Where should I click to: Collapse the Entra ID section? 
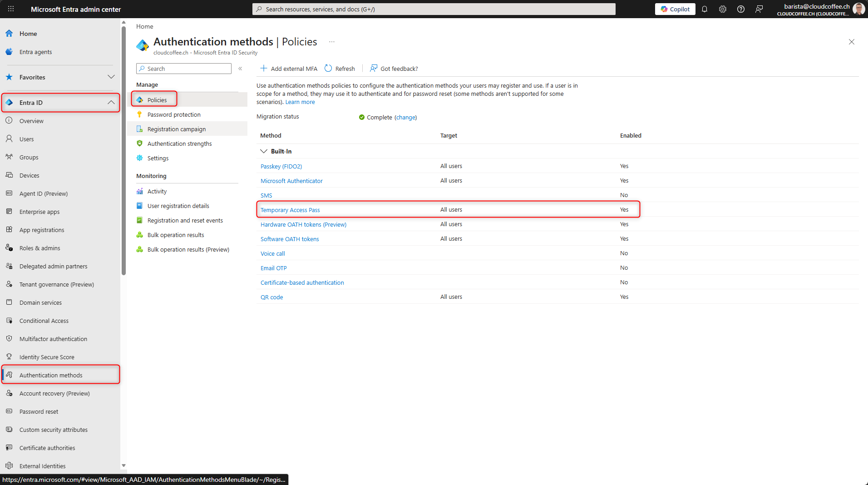point(111,103)
